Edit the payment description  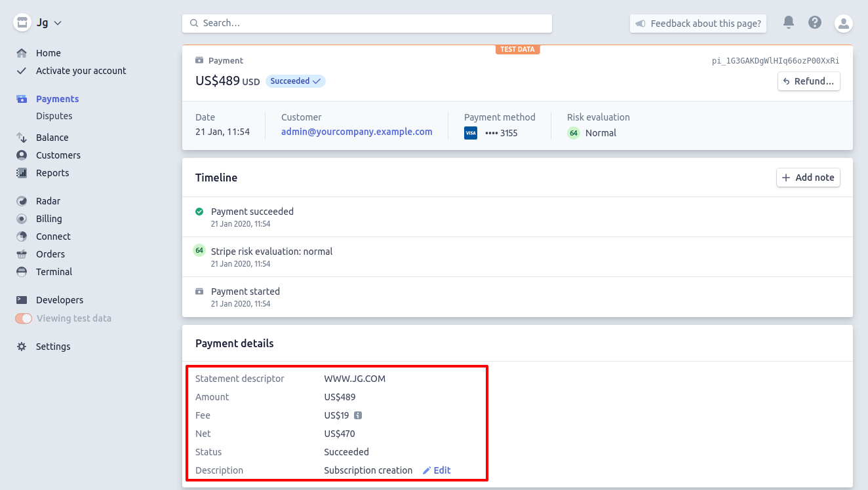[x=437, y=470]
